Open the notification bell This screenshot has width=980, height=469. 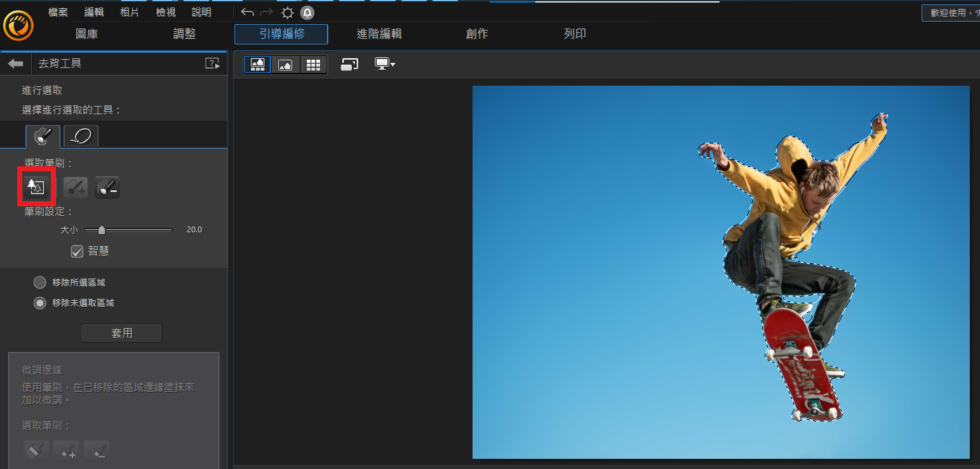[307, 12]
